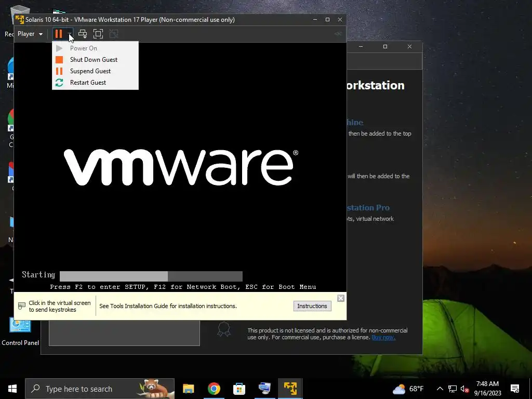
Task: Click the orange pause/suspend toolbar button
Action: [x=59, y=34]
